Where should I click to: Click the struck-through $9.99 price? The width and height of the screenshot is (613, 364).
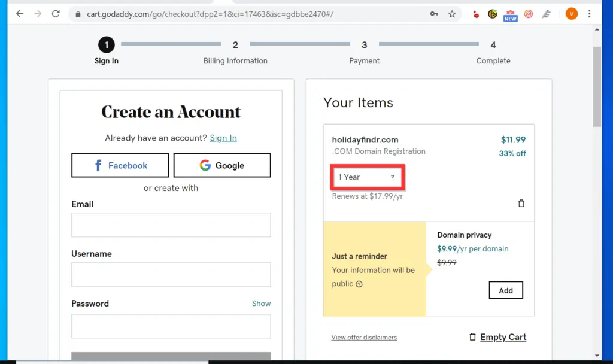pos(447,263)
